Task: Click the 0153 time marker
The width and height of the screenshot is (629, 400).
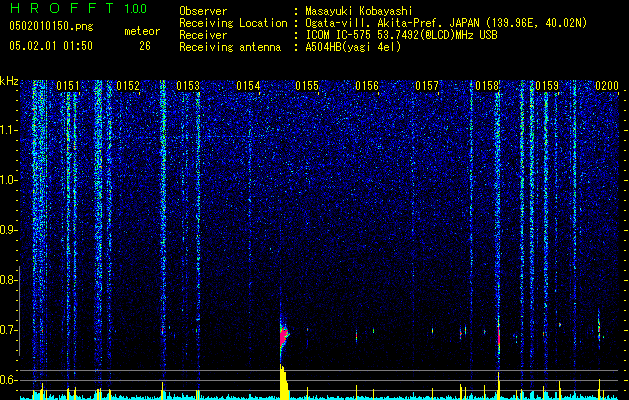Action: (188, 86)
